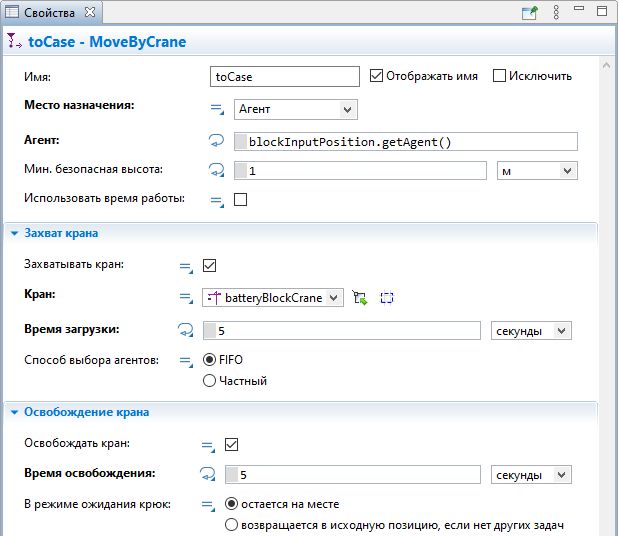Switch to the Свойства tab
The height and width of the screenshot is (536, 618).
[49, 13]
